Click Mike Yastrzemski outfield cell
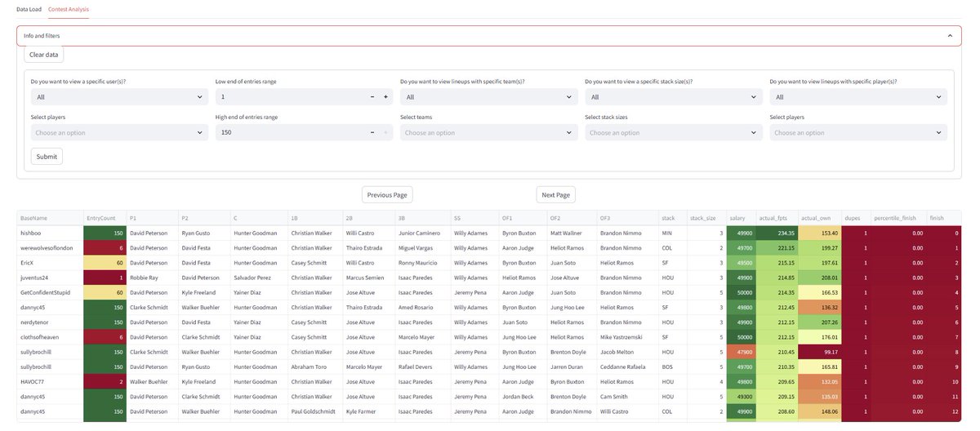This screenshot has height=431, width=980. [x=627, y=337]
